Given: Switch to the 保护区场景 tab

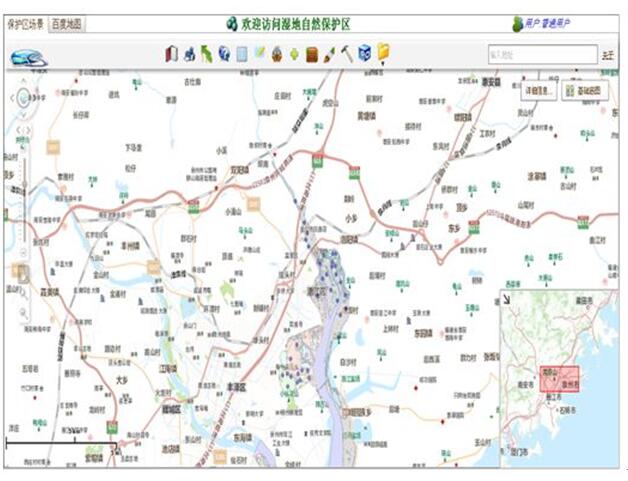Looking at the screenshot, I should coord(25,22).
